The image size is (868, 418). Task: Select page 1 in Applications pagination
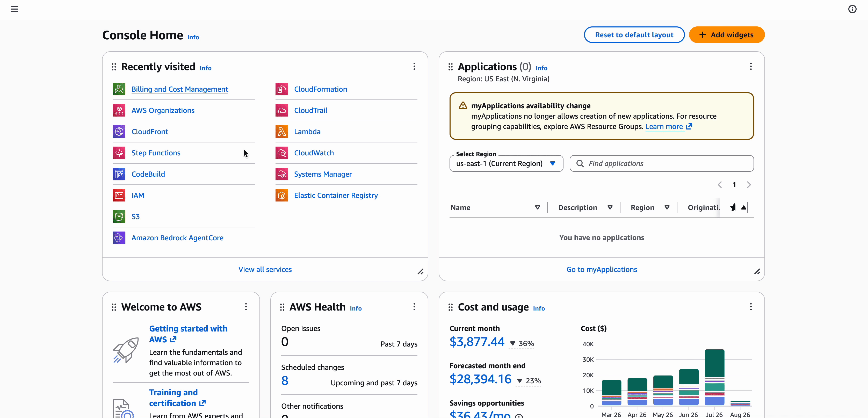[734, 185]
